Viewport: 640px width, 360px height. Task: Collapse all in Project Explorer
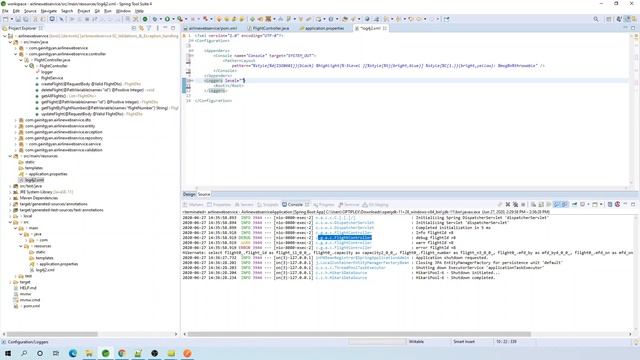133,28
